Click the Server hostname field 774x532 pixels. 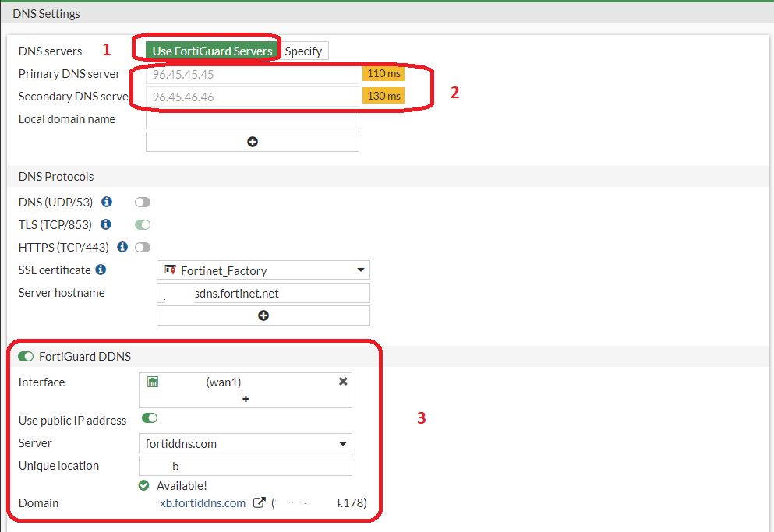point(263,293)
